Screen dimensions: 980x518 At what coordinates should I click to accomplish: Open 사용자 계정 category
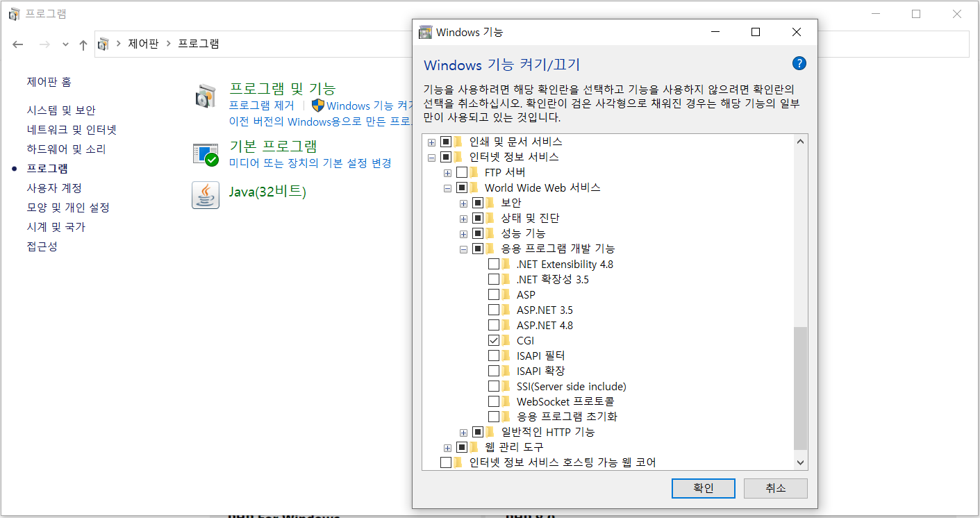(54, 188)
